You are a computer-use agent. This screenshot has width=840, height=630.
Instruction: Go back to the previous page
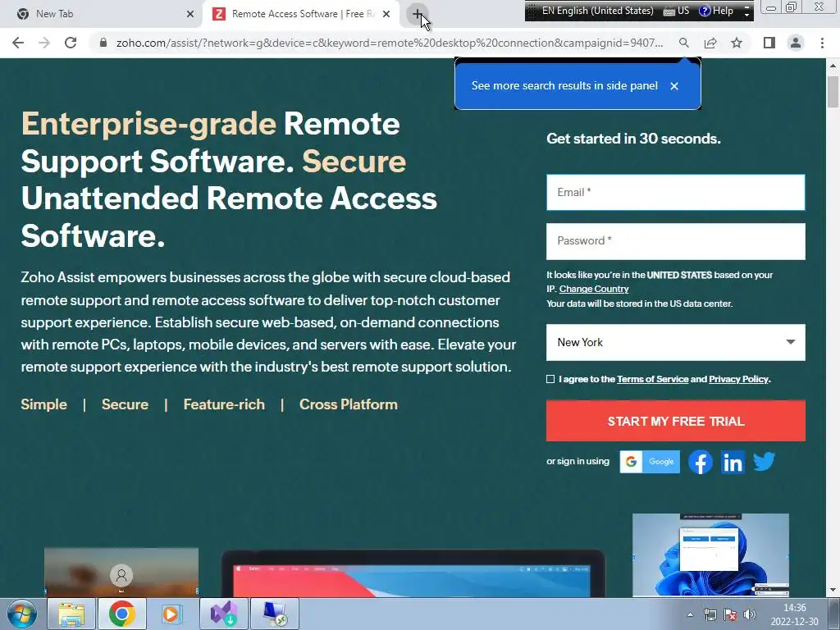coord(18,43)
